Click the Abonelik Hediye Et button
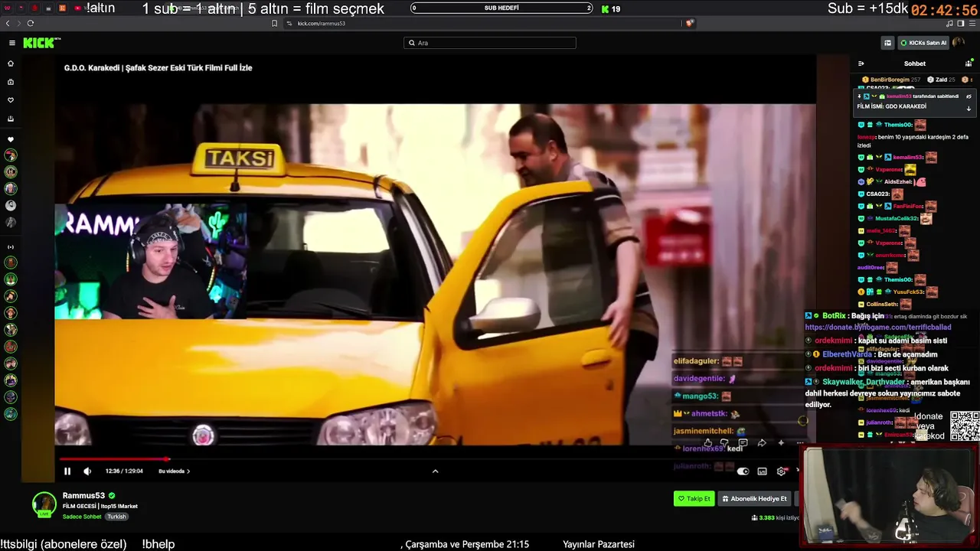The width and height of the screenshot is (980, 551). 754,499
